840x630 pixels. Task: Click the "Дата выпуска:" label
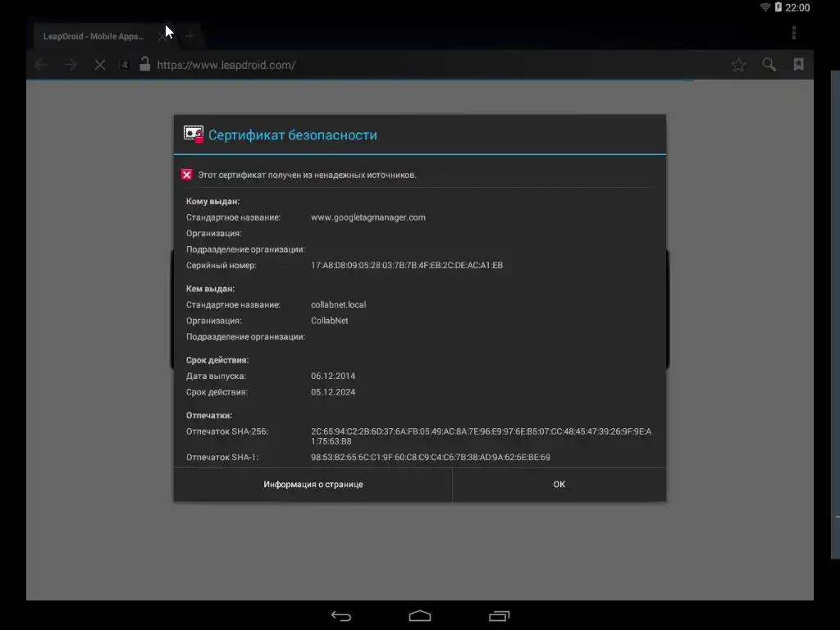[216, 376]
